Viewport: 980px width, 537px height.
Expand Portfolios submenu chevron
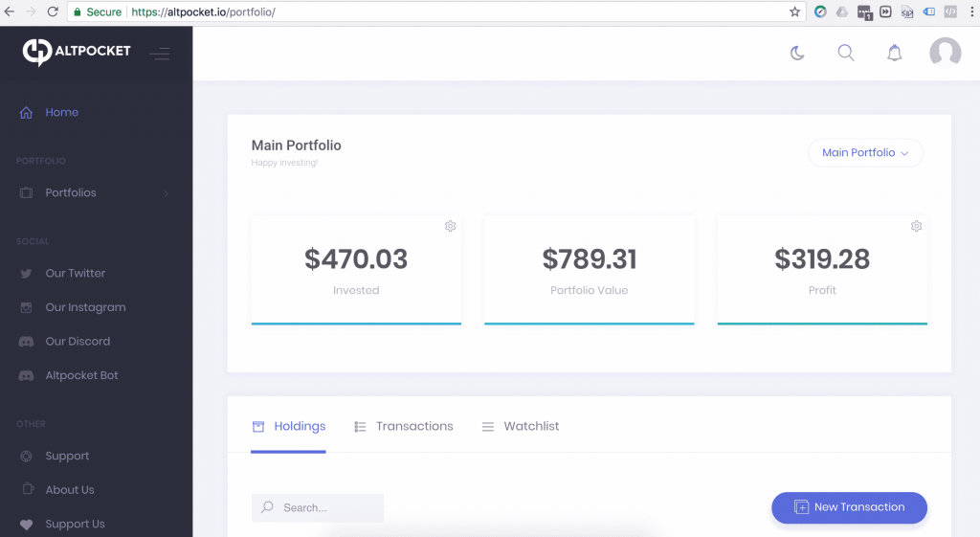pyautogui.click(x=167, y=193)
